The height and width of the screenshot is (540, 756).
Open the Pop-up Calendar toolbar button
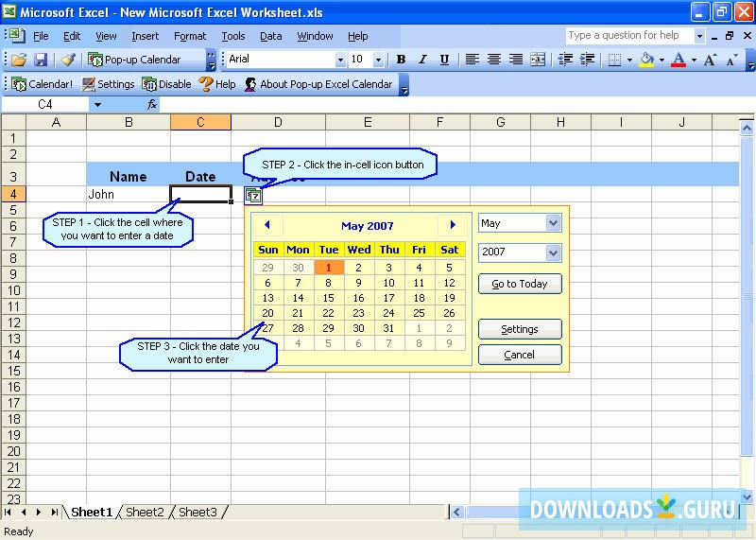click(x=134, y=60)
